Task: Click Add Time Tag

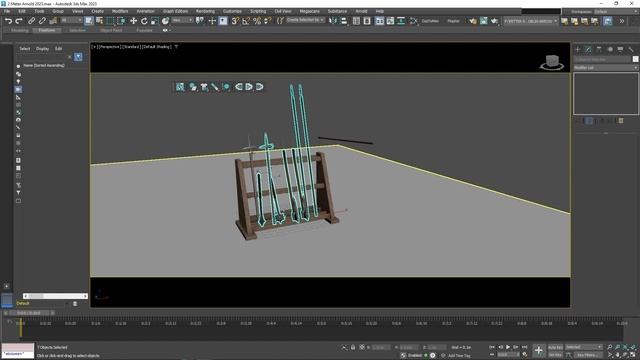Action: 459,356
